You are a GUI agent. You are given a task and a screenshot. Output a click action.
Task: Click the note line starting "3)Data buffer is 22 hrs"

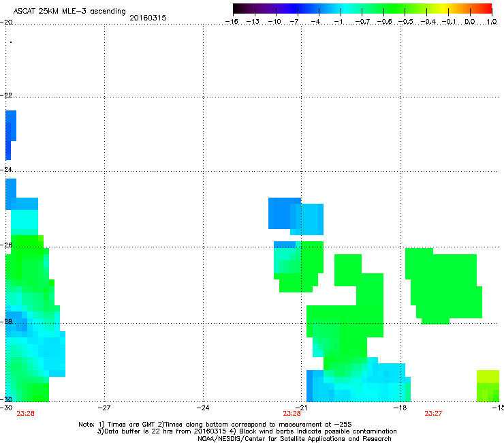coord(247,431)
